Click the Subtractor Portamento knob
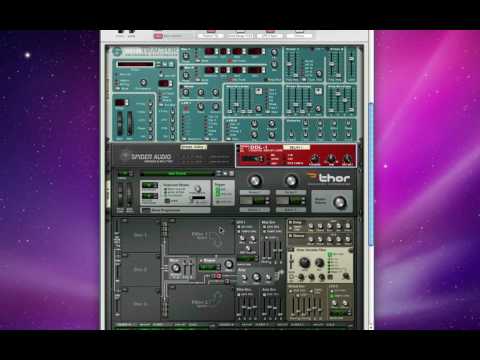 (x=143, y=82)
